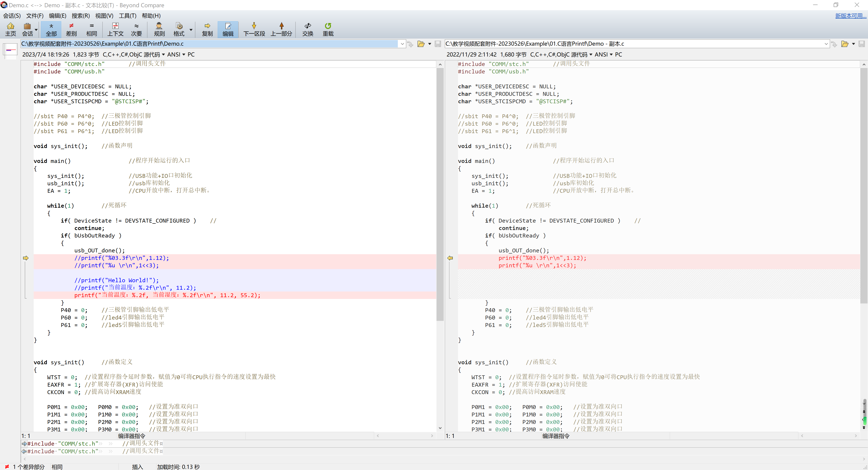Expand the 格式 dropdown arrow
The height and width of the screenshot is (470, 868).
pyautogui.click(x=191, y=30)
